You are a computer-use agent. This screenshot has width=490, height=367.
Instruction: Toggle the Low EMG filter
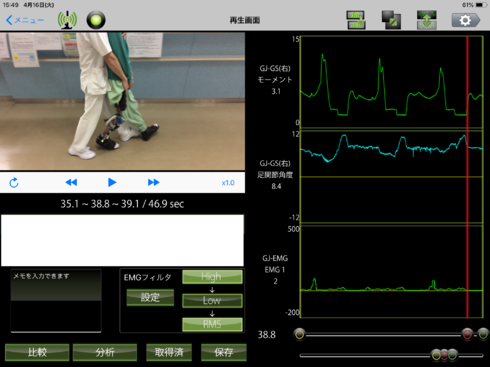click(x=212, y=300)
